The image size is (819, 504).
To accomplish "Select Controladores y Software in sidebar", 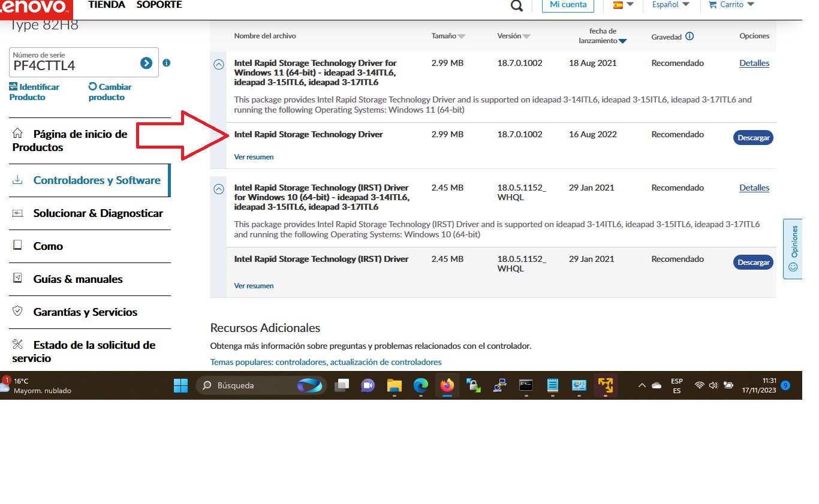I will 97,180.
